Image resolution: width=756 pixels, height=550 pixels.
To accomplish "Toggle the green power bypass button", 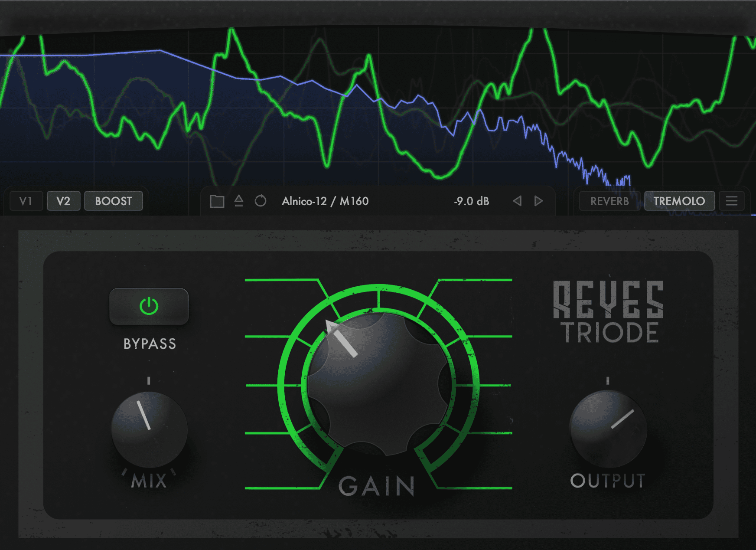I will [149, 306].
